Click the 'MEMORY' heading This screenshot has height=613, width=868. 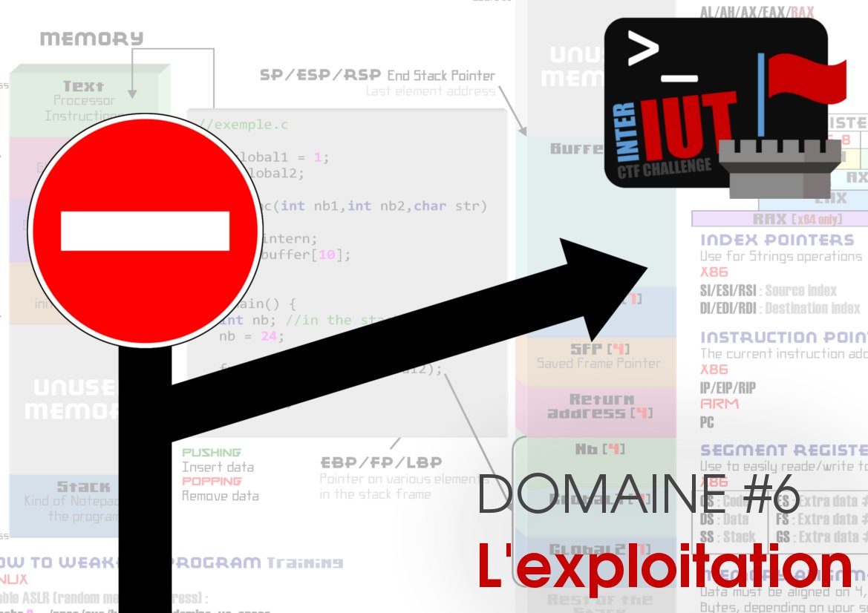(x=92, y=38)
